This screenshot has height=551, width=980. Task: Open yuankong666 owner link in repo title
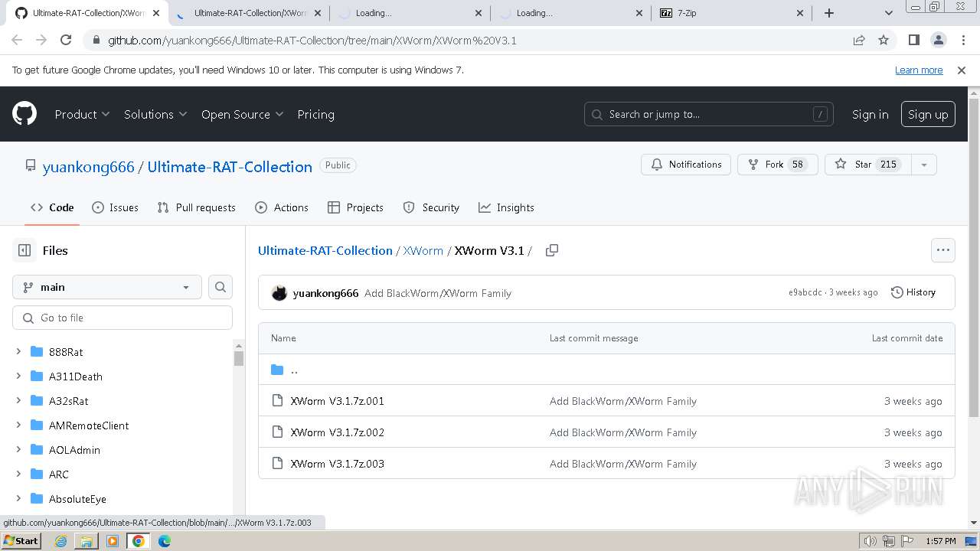[89, 167]
